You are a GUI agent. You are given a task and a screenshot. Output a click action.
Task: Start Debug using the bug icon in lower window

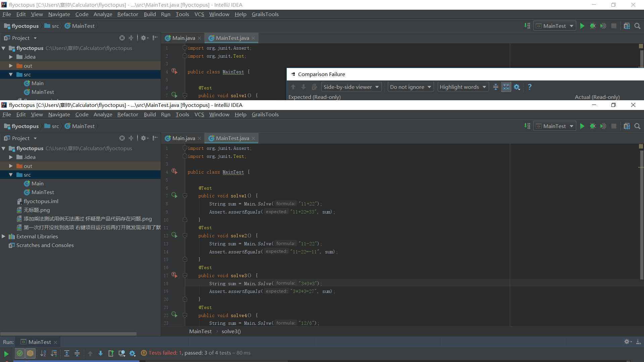[x=593, y=126]
